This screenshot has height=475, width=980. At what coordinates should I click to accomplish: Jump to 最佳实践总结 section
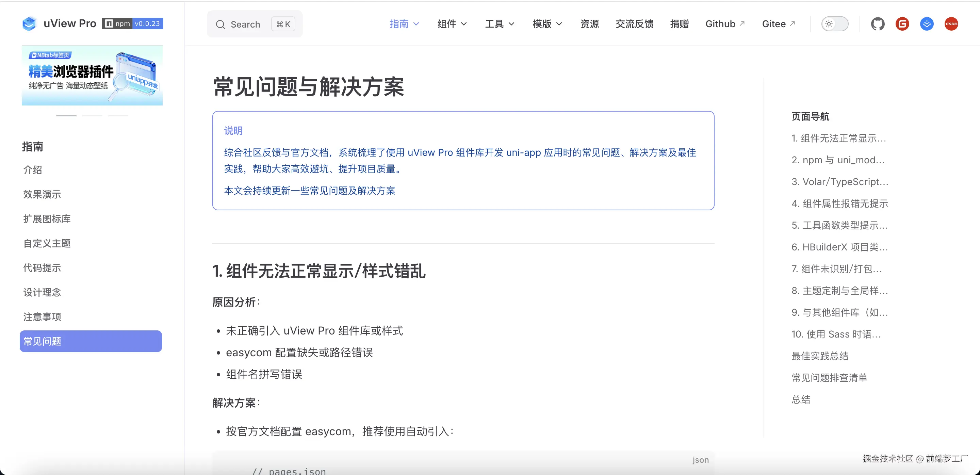[x=820, y=356]
